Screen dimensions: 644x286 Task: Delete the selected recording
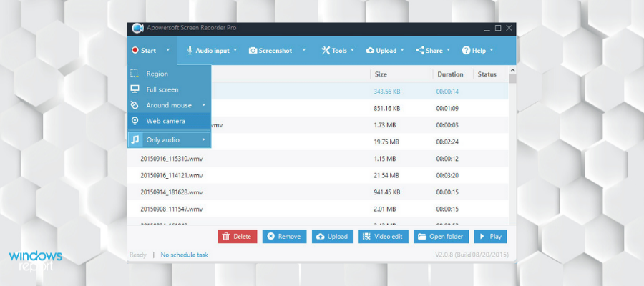point(238,237)
